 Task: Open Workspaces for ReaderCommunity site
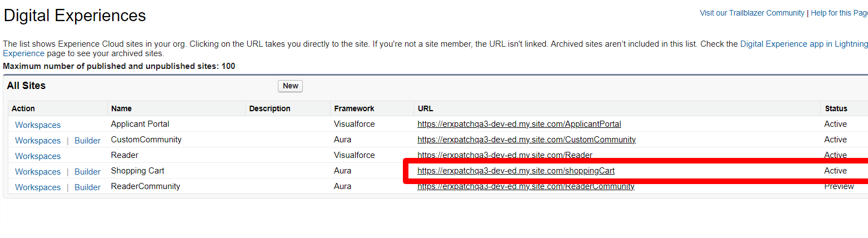pyautogui.click(x=38, y=187)
